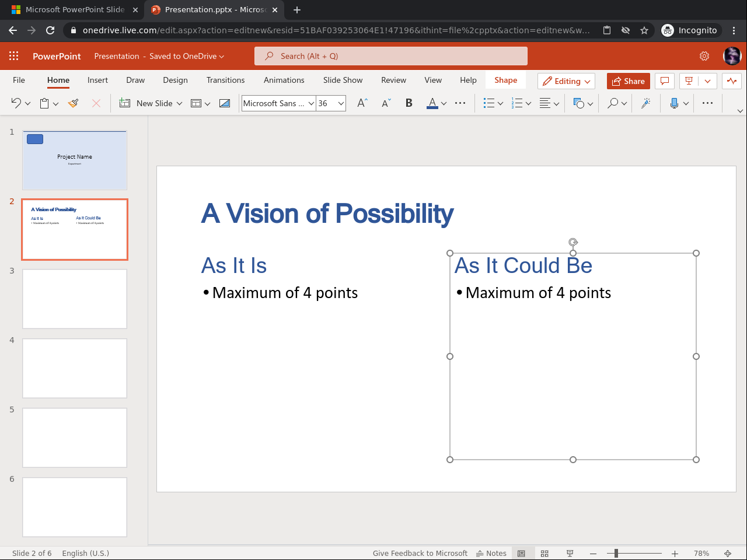Click the Share button
This screenshot has width=747, height=560.
628,81
